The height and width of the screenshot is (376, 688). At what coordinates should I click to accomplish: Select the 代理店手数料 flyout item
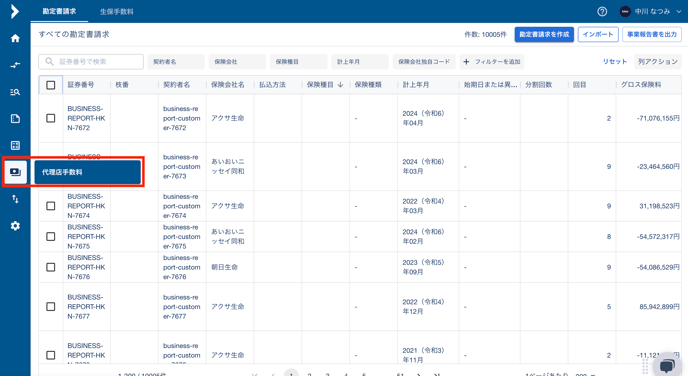[88, 172]
